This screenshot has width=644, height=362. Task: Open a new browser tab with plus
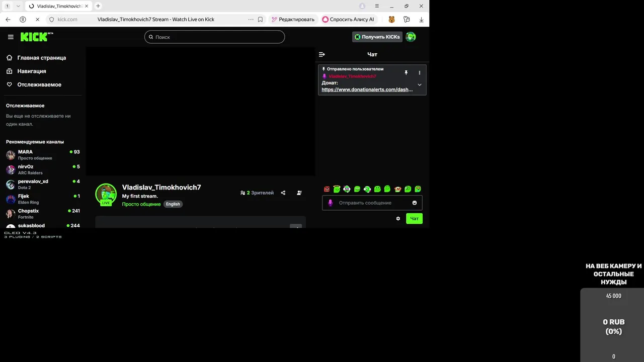pyautogui.click(x=98, y=6)
